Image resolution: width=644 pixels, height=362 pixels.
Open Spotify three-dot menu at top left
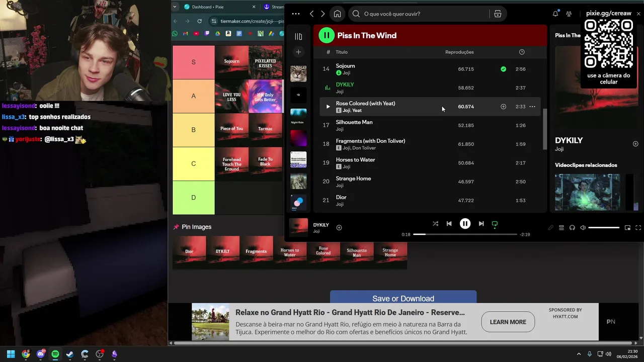tap(295, 14)
